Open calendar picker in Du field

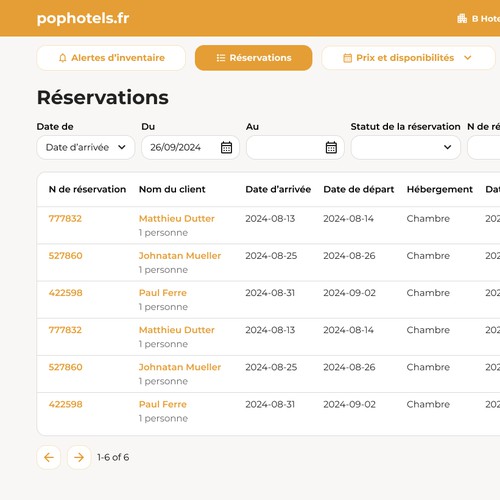click(x=226, y=147)
